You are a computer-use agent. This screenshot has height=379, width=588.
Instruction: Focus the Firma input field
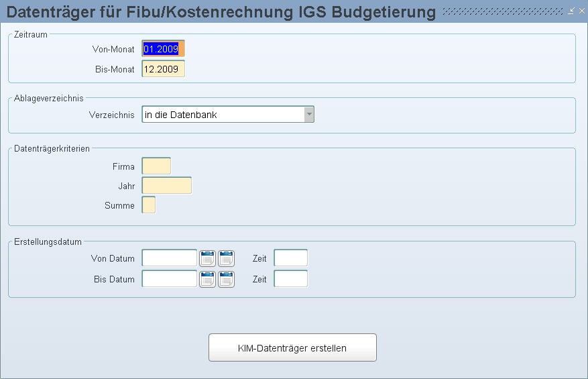point(156,166)
